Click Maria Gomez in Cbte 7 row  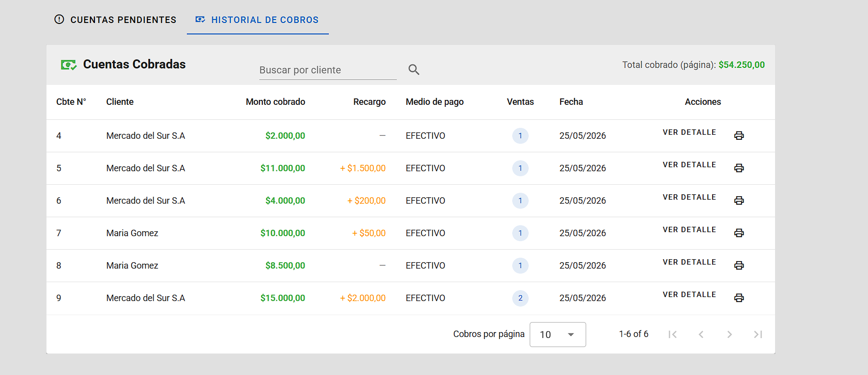coord(132,233)
